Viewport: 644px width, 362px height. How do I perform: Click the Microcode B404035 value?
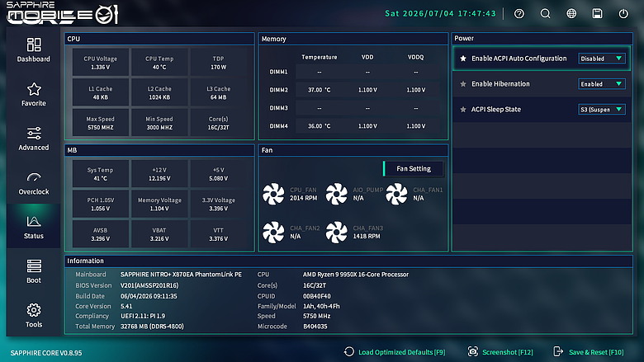(x=315, y=327)
